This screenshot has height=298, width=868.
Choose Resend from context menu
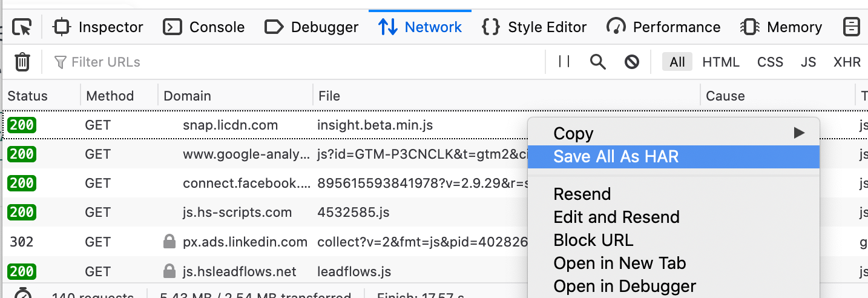674,194
